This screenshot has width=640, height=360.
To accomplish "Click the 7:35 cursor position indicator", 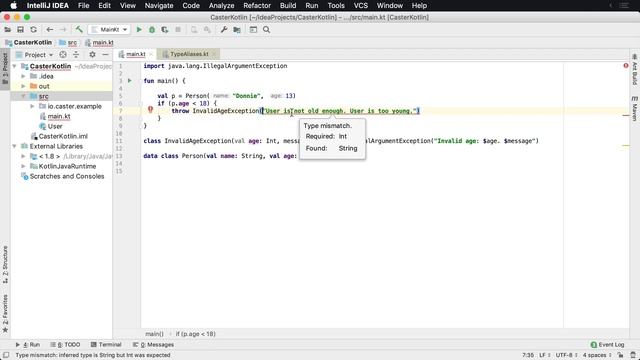I will (528, 355).
